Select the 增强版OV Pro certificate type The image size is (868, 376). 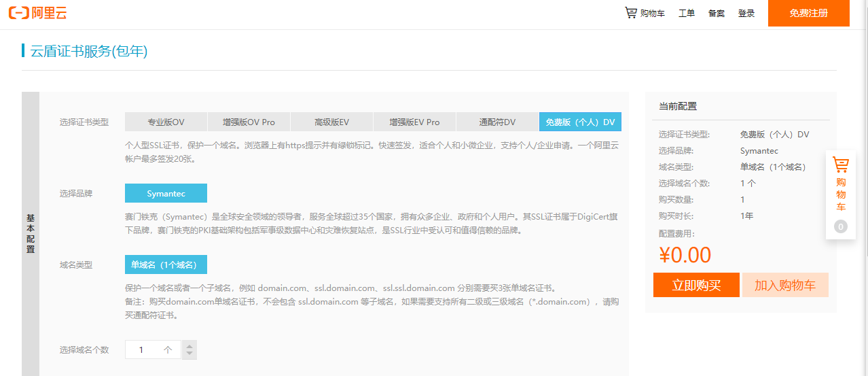(249, 122)
